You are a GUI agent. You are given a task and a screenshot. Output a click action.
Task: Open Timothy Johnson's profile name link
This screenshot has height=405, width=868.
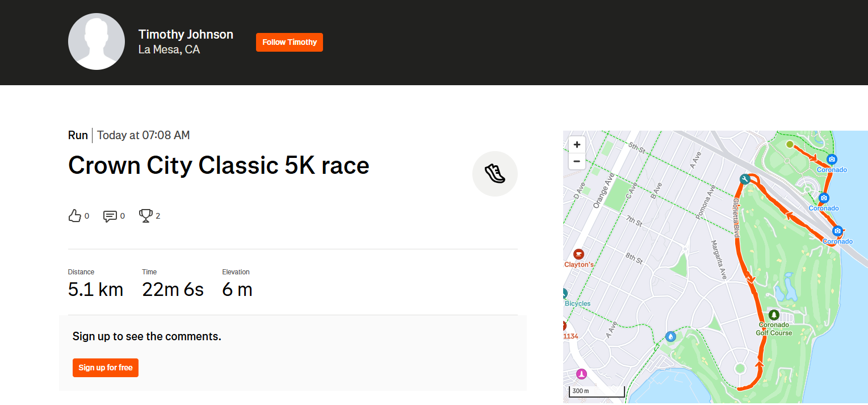click(186, 35)
